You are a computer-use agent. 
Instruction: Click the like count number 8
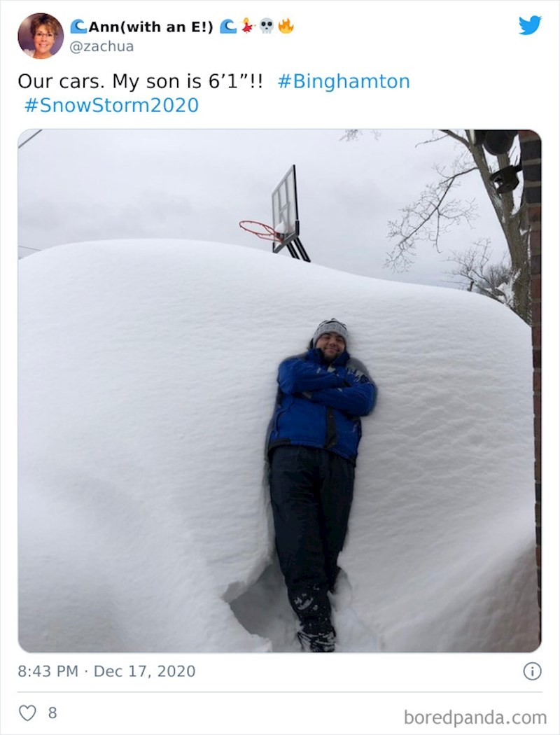click(x=52, y=713)
